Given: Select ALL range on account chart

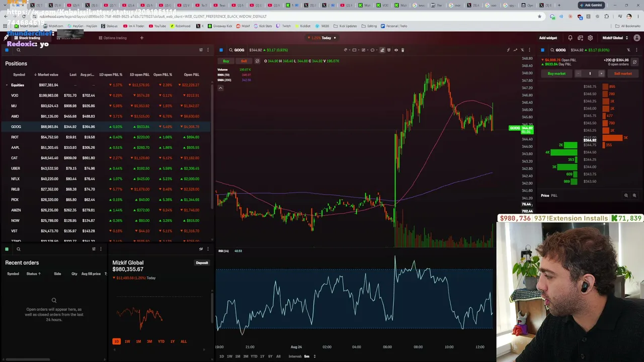Looking at the screenshot, I should tap(183, 341).
